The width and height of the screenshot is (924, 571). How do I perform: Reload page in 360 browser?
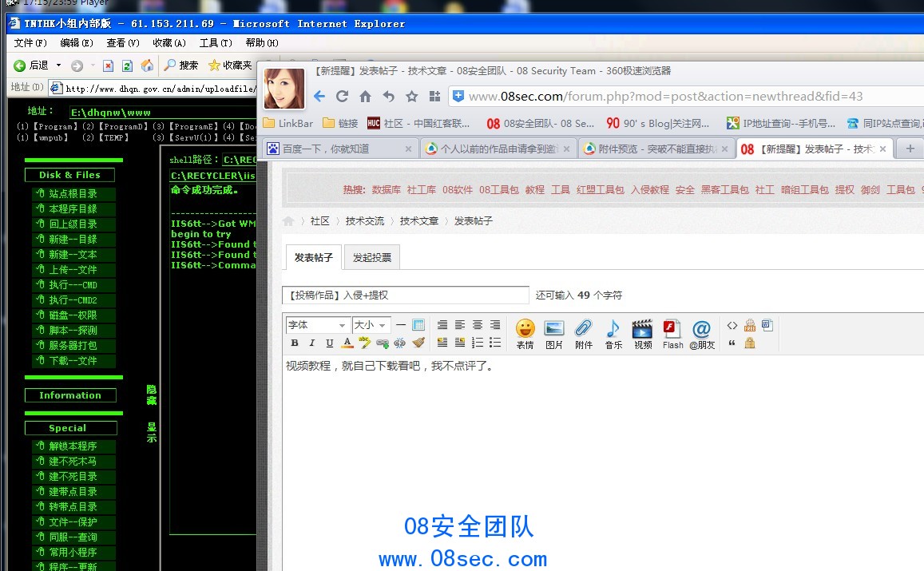tap(342, 96)
